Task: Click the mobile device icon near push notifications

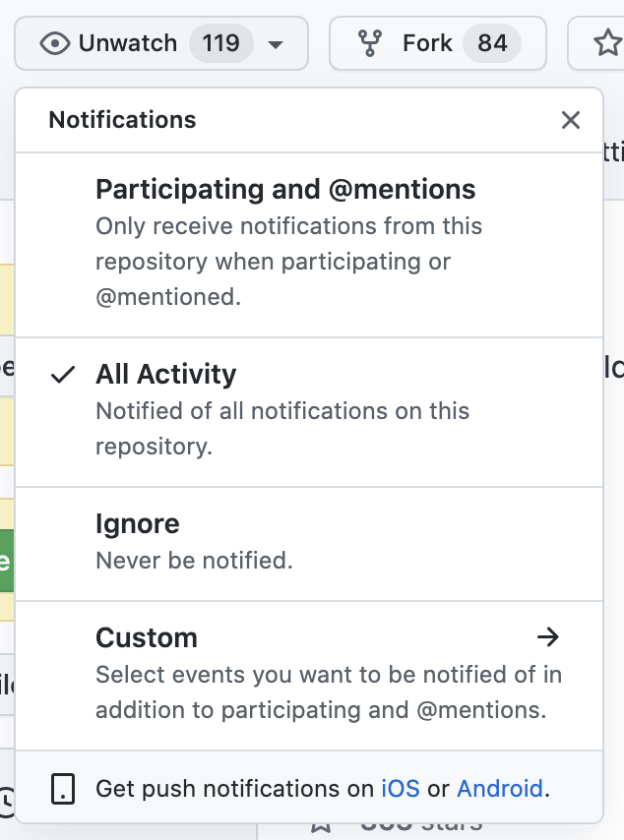Action: [62, 788]
